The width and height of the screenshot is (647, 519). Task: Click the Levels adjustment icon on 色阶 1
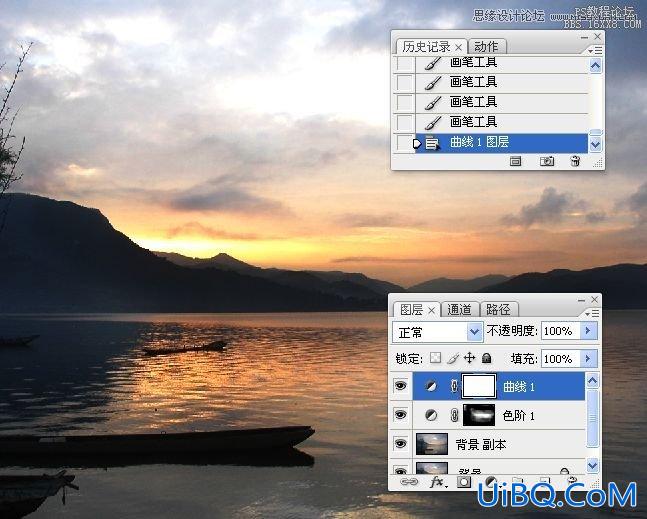point(431,415)
